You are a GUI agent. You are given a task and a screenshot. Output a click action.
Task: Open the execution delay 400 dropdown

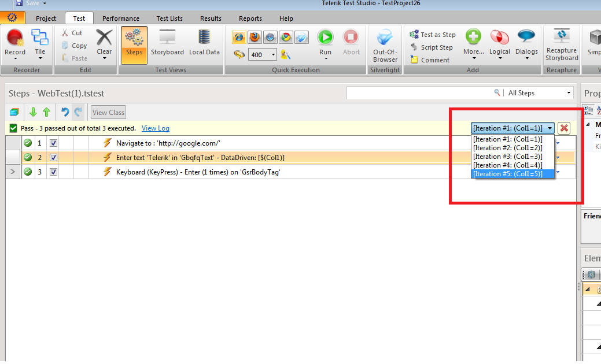click(273, 55)
